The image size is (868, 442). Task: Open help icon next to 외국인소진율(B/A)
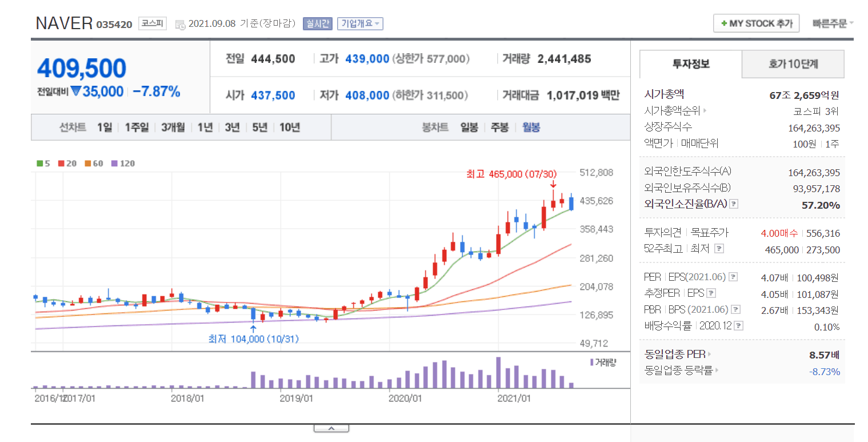coord(734,204)
